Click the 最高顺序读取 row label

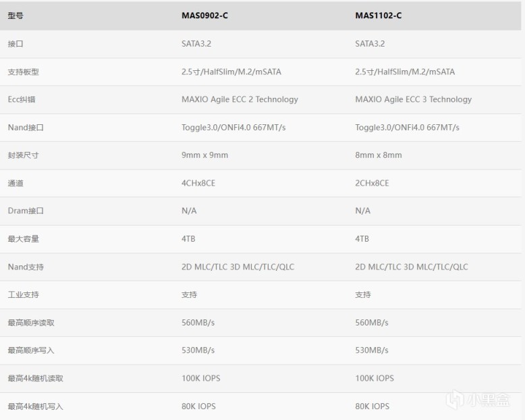30,323
